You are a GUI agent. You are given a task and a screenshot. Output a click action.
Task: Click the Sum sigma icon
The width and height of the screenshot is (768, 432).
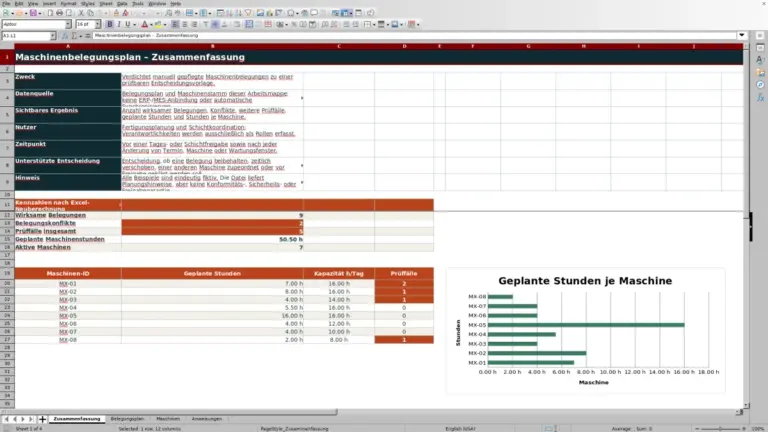click(74, 36)
